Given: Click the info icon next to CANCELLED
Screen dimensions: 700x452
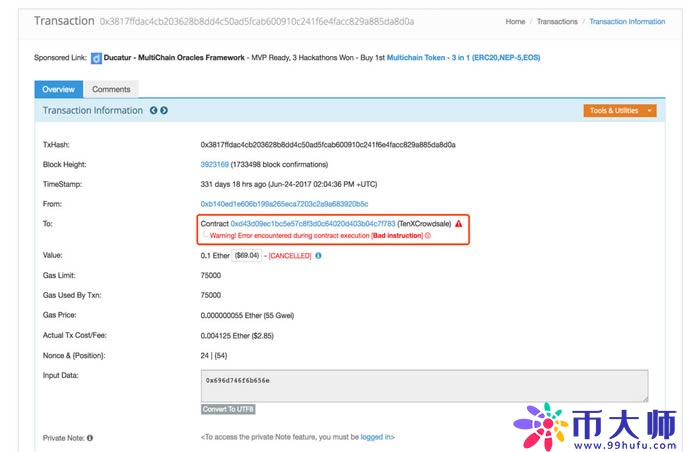Looking at the screenshot, I should tap(318, 255).
